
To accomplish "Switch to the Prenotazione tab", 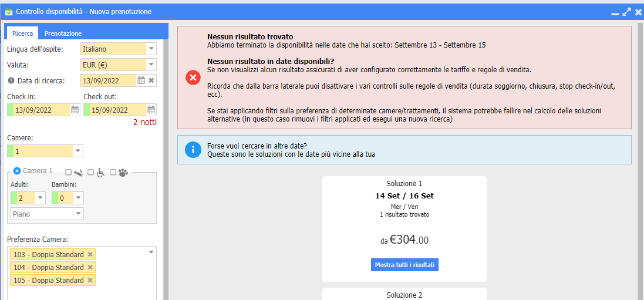I will click(x=63, y=33).
